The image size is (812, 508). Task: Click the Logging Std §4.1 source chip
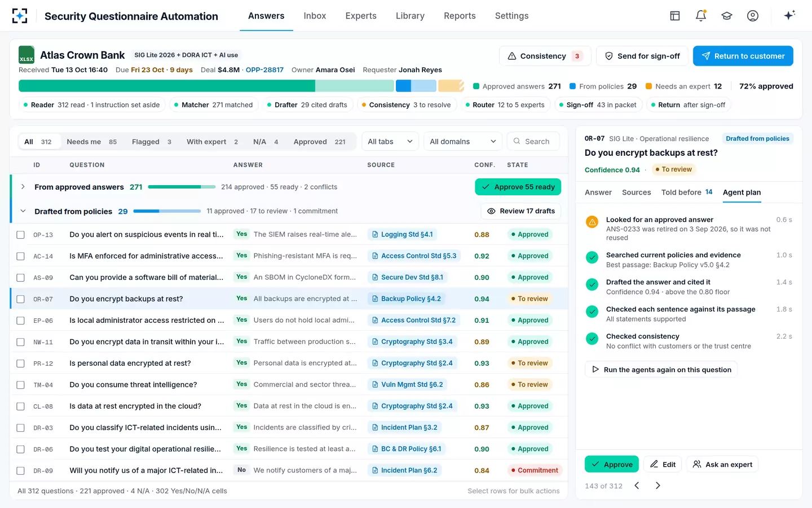pyautogui.click(x=403, y=234)
